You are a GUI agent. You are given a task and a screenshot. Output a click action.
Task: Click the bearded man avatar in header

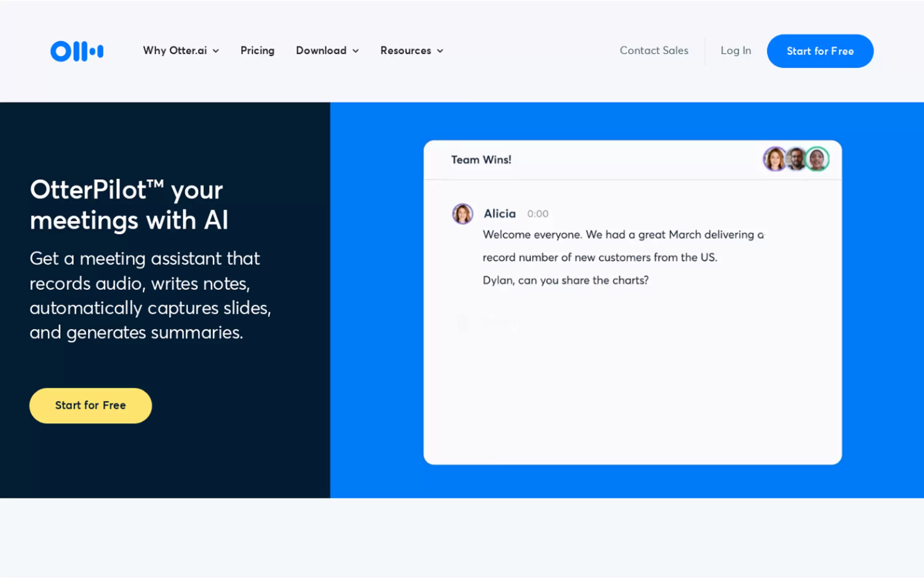[796, 159]
